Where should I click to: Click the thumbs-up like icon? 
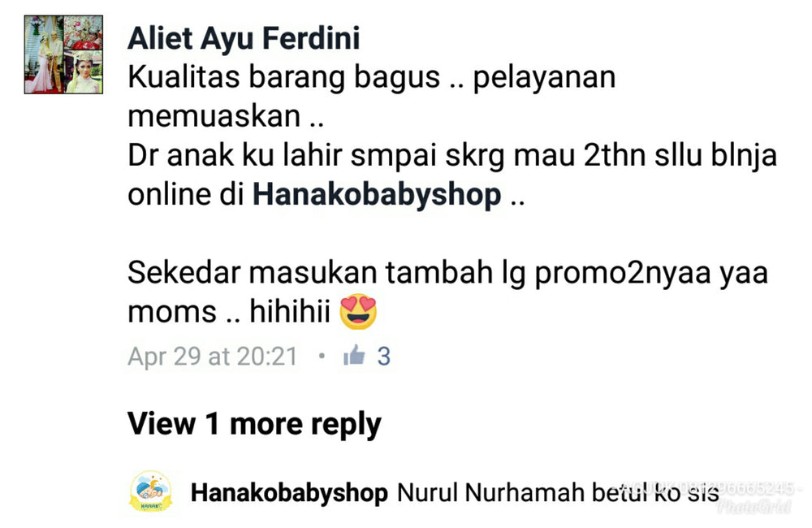pyautogui.click(x=354, y=356)
